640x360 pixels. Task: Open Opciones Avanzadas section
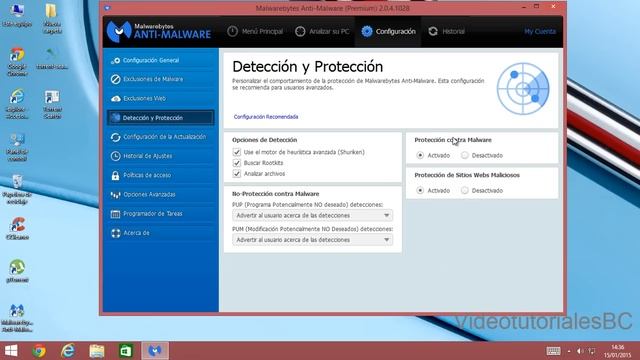(161, 195)
